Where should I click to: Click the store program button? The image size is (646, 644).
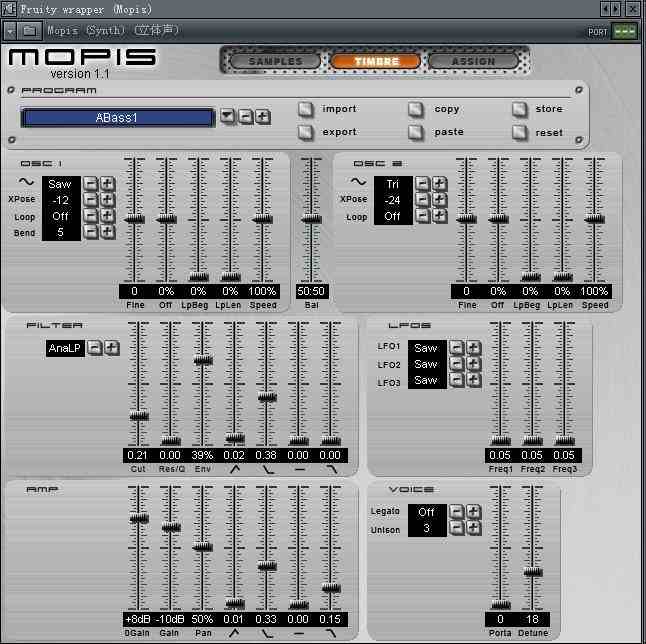pos(520,109)
